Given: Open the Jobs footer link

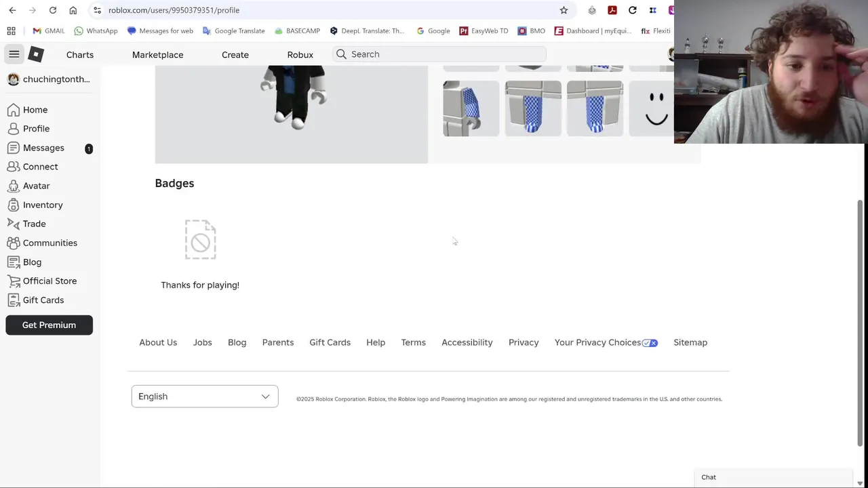Looking at the screenshot, I should [x=202, y=342].
